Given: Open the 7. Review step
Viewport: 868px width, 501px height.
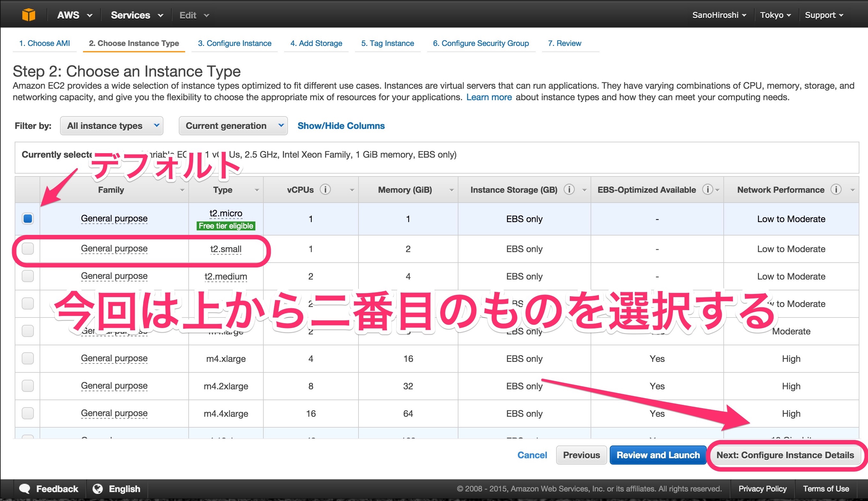Looking at the screenshot, I should pos(565,43).
